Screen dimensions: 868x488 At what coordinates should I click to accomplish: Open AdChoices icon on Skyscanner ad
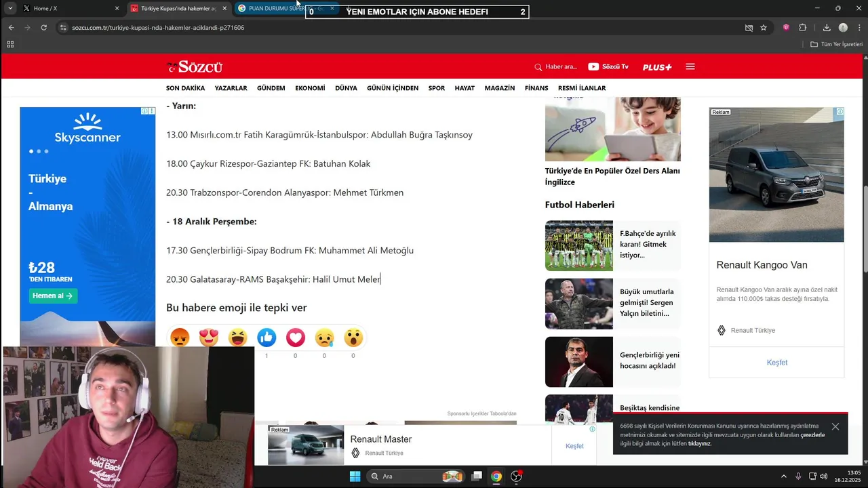click(144, 110)
